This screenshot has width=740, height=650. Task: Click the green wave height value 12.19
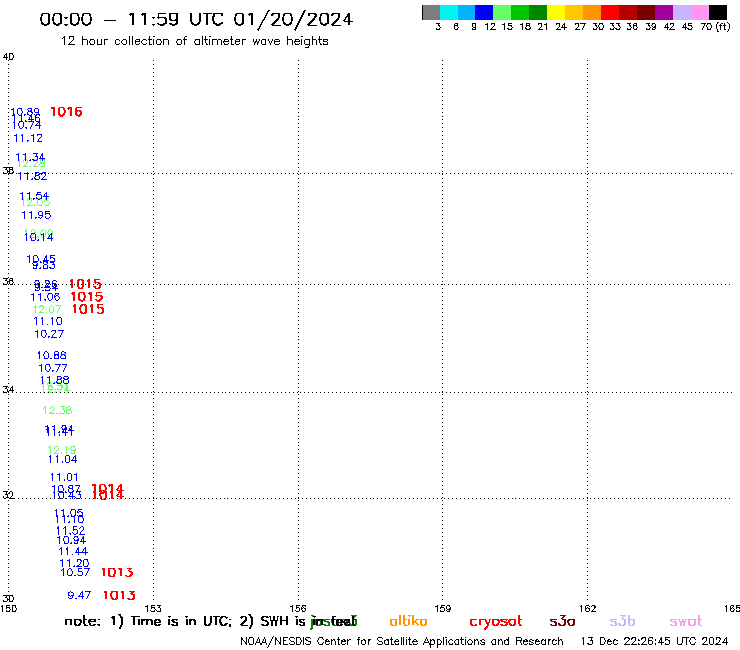click(x=62, y=450)
